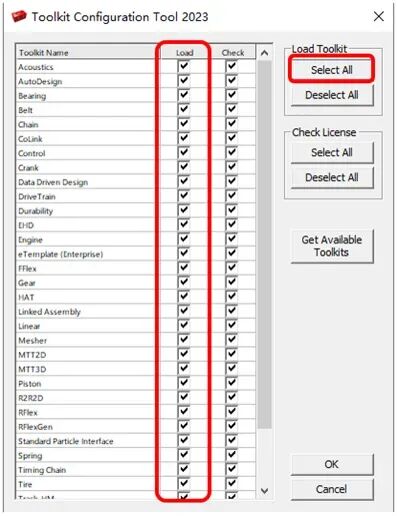
Task: Click the Mesher toolkit name
Action: [x=32, y=341]
